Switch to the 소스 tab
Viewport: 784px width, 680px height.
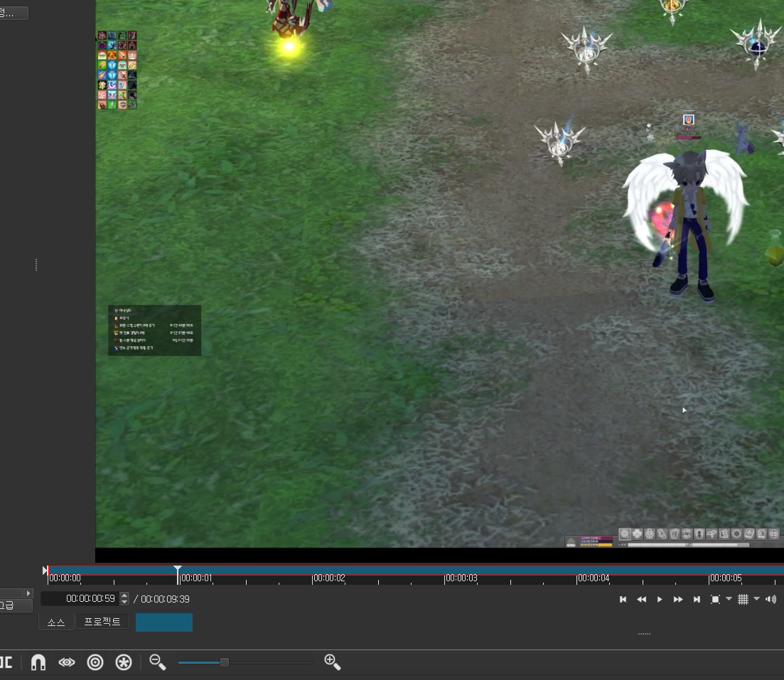[56, 622]
